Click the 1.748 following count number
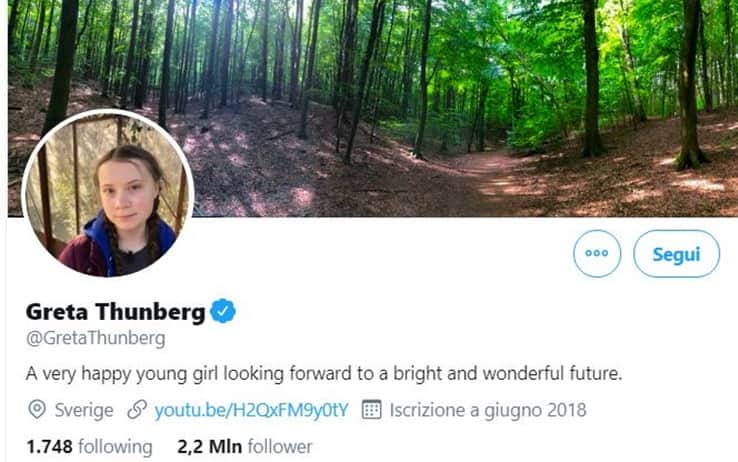738x462 pixels. coord(49,446)
